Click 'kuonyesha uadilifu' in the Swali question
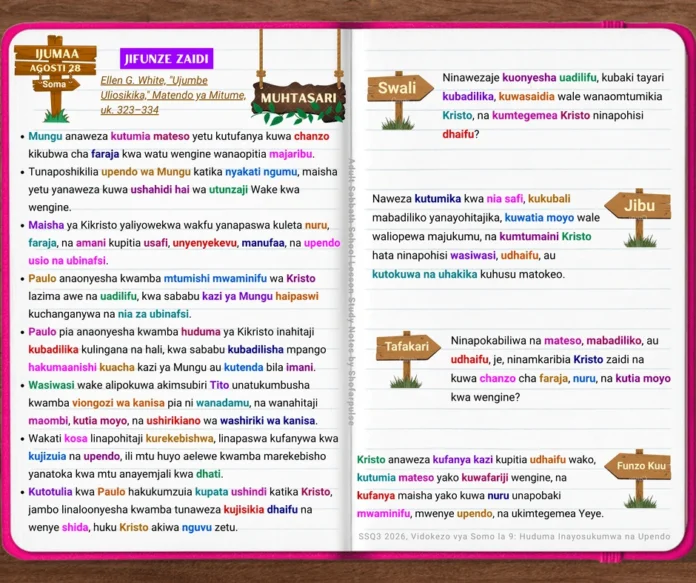 (549, 78)
